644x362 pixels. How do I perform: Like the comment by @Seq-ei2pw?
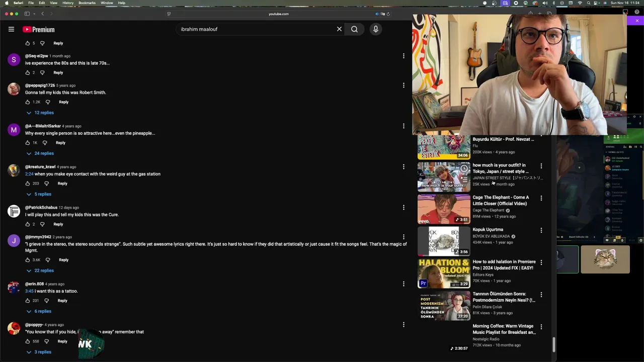click(x=28, y=72)
